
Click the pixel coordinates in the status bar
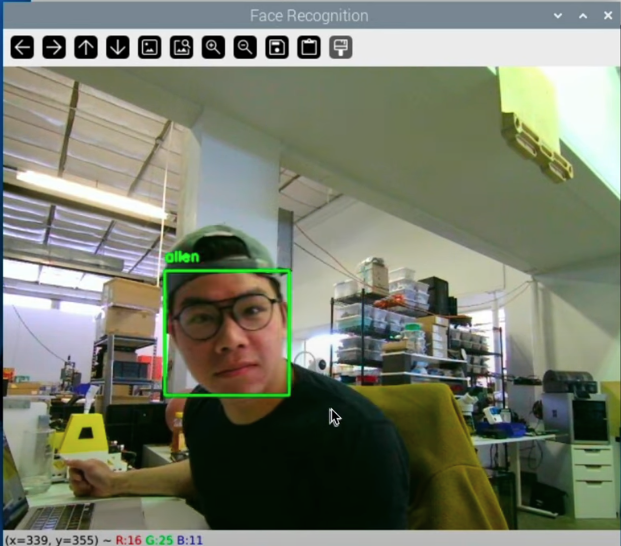52,540
